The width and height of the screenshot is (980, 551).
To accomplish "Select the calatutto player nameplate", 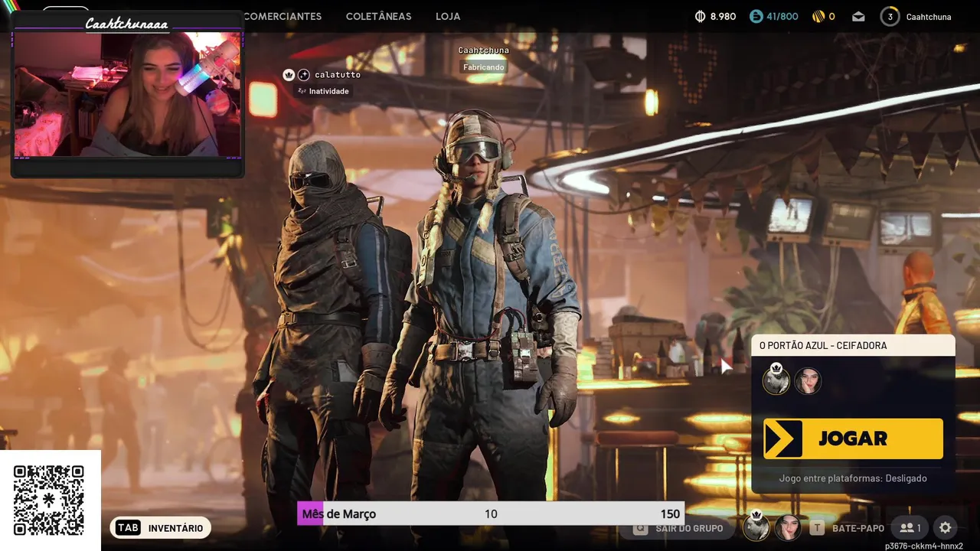I will pos(338,75).
